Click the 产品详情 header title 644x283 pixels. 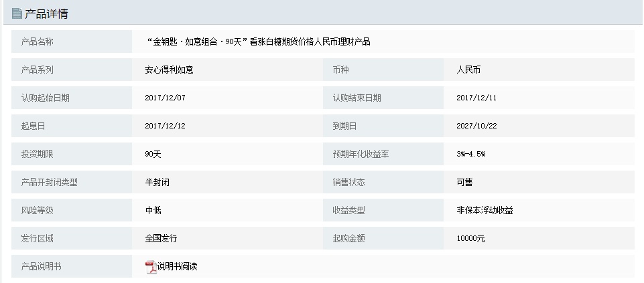point(46,14)
